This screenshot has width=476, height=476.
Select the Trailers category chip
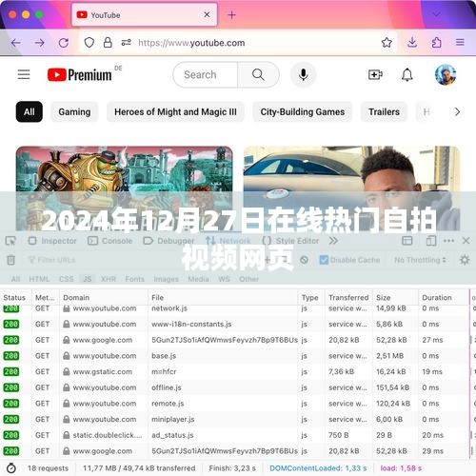384,111
